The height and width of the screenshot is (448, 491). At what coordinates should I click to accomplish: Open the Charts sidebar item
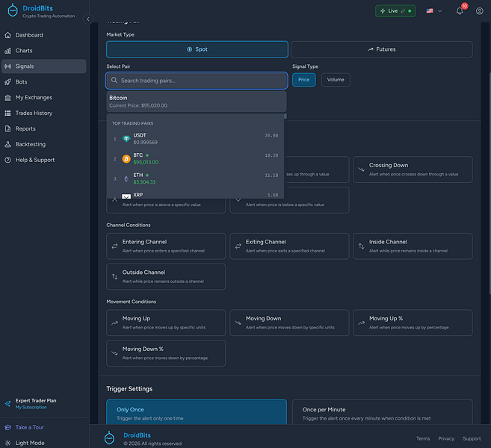coord(24,51)
